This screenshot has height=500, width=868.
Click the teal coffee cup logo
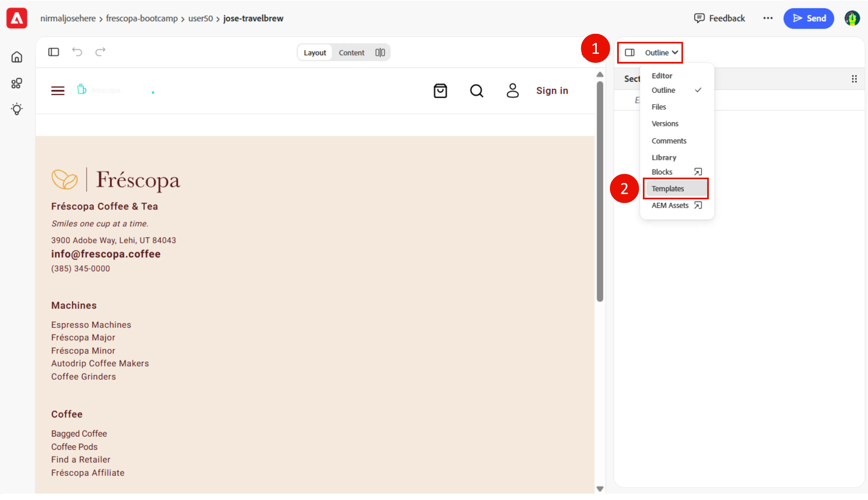[81, 89]
